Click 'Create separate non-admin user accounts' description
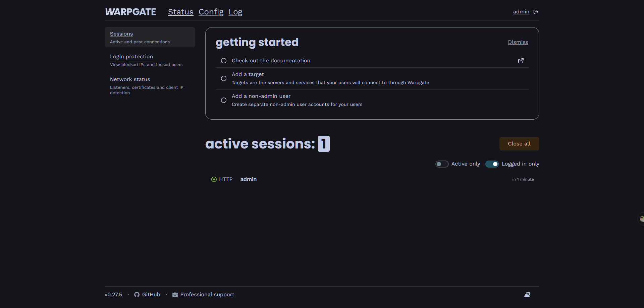This screenshot has height=308, width=644. (297, 105)
